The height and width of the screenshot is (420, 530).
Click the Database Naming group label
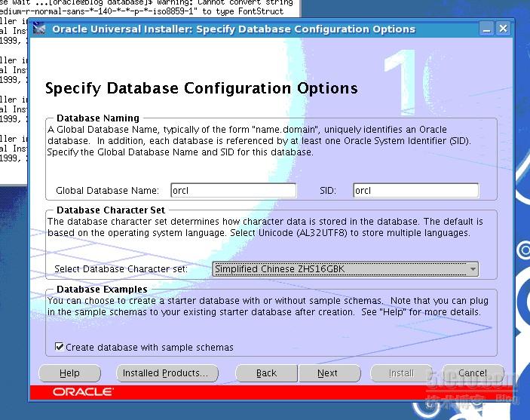98,118
